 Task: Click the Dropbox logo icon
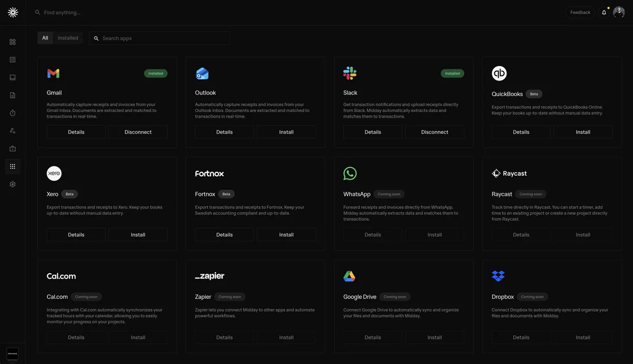[498, 276]
